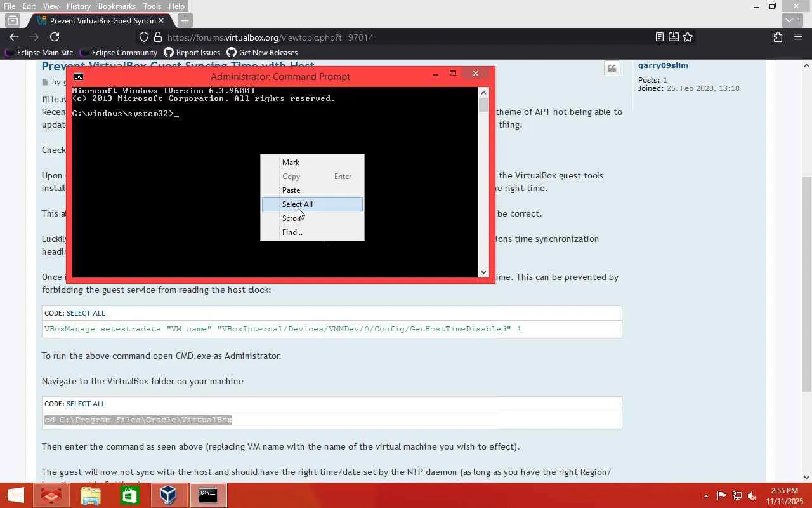812x508 pixels.
Task: Click the Command Prompt scrollbar thumb
Action: [484, 105]
